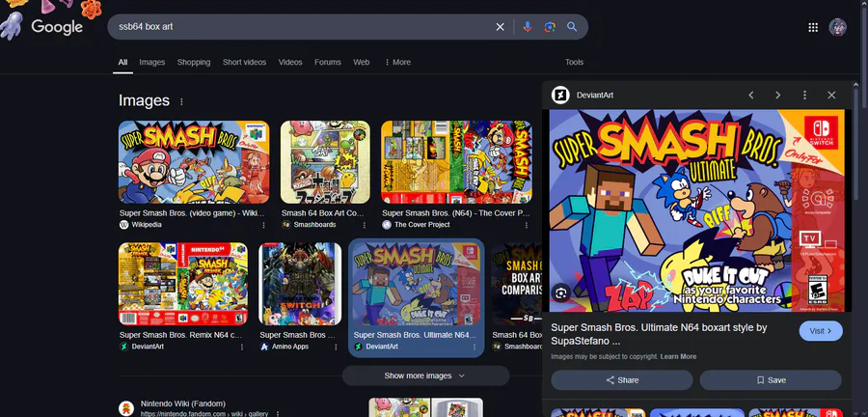The height and width of the screenshot is (417, 868).
Task: Start voice search with microphone icon
Action: [528, 27]
